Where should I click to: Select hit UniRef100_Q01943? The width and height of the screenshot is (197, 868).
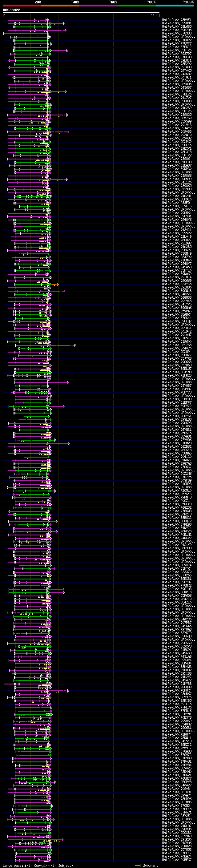pos(177,125)
